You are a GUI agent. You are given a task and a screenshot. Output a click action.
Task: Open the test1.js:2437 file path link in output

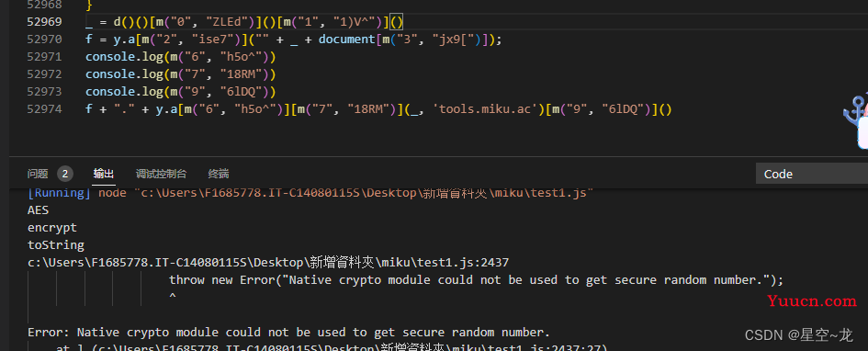(268, 262)
